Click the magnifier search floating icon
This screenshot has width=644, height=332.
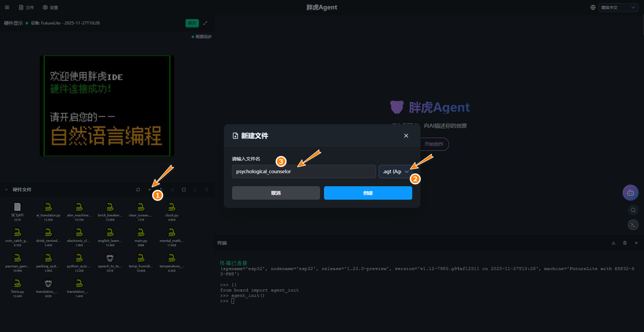(633, 210)
